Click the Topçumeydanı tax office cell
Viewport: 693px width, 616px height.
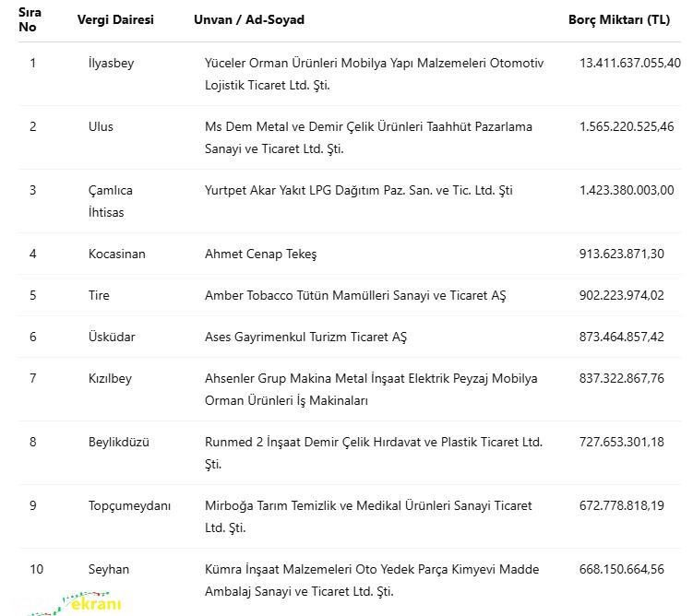pyautogui.click(x=129, y=505)
